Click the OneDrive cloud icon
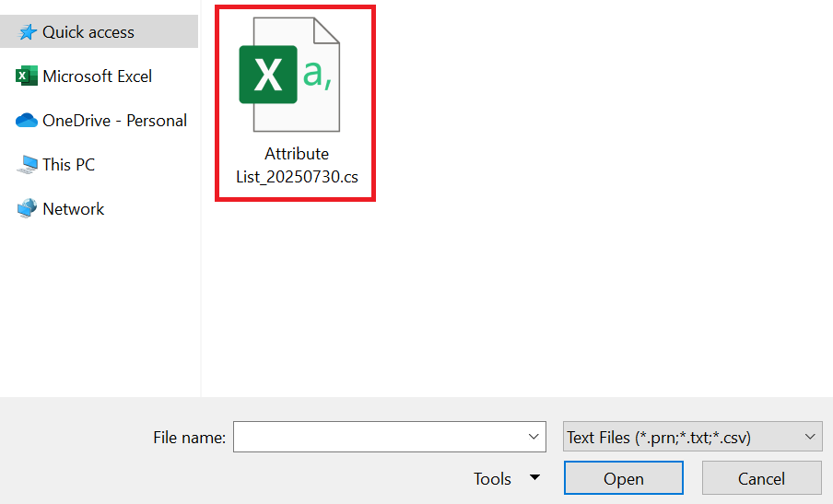The width and height of the screenshot is (833, 504). point(27,121)
